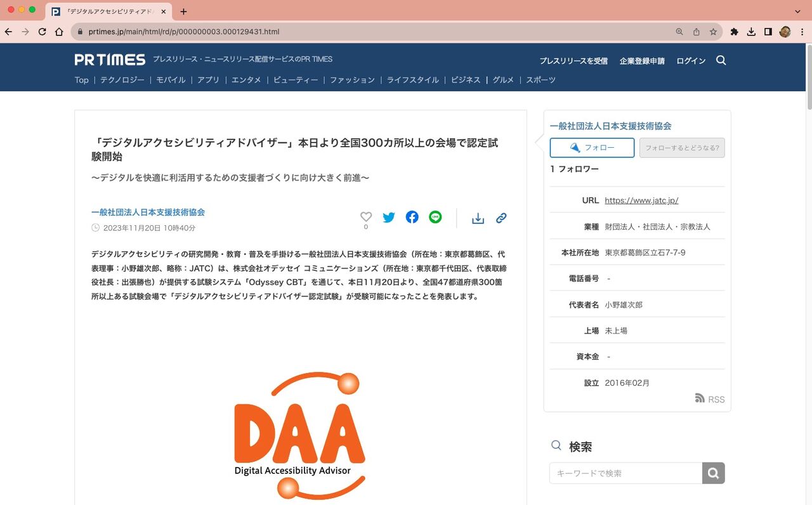Click ログイン in header
The image size is (812, 505).
coord(691,61)
